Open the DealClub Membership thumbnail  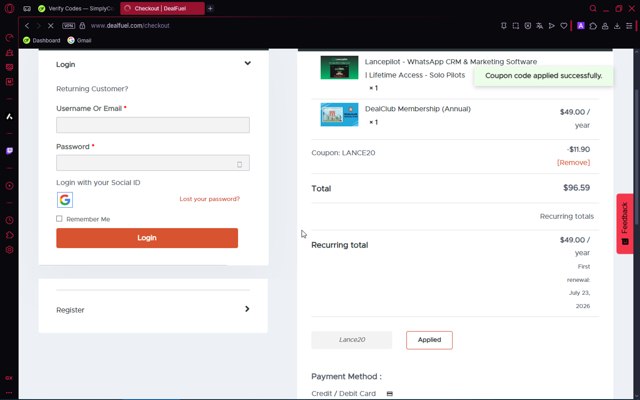click(x=339, y=115)
